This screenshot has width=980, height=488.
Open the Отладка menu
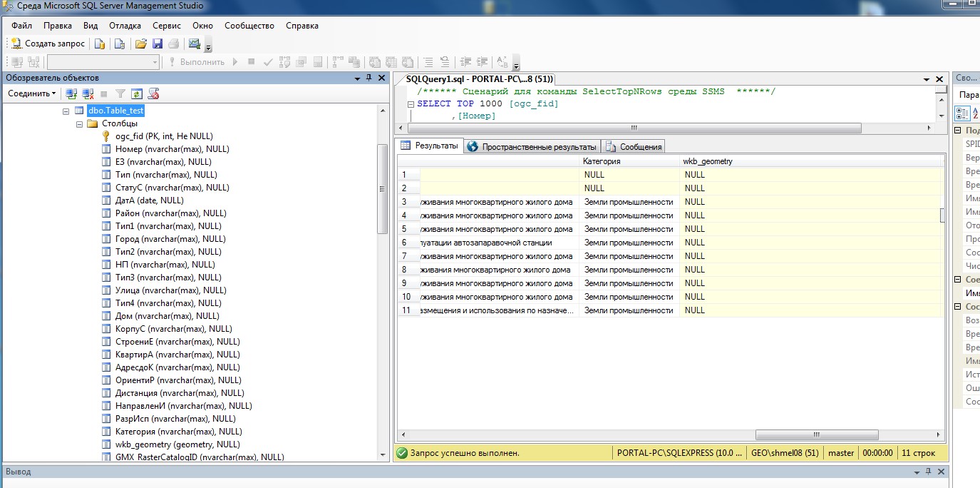click(x=126, y=25)
